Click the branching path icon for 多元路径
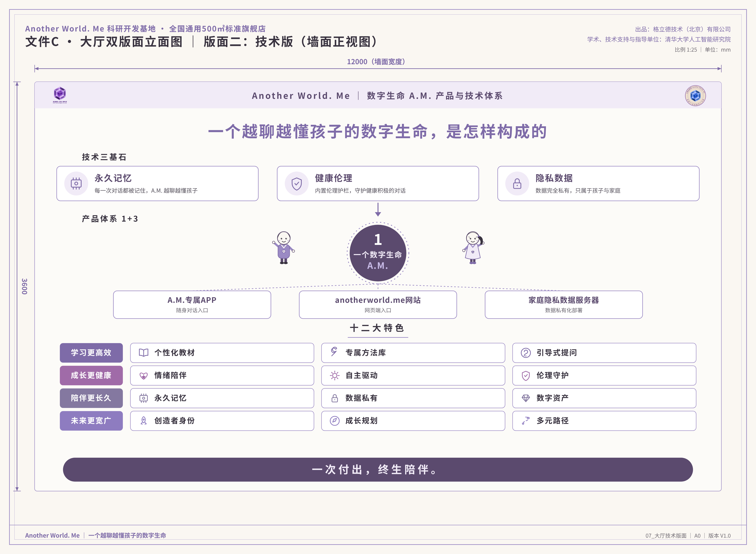 [526, 421]
